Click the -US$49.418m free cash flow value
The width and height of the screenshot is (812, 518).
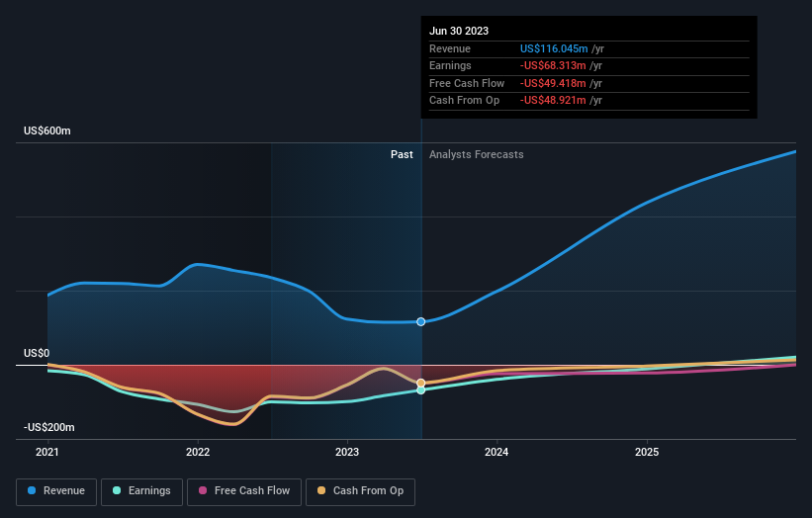click(x=553, y=83)
